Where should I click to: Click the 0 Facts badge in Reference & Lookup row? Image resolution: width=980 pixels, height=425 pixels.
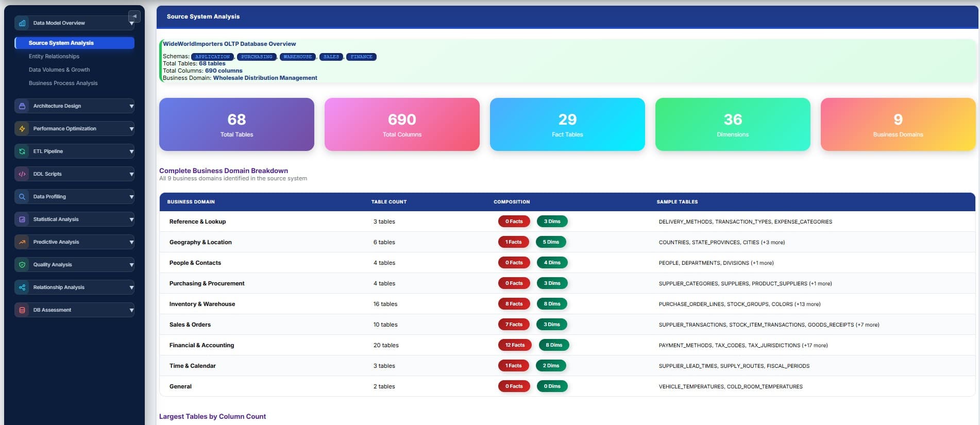pos(514,222)
